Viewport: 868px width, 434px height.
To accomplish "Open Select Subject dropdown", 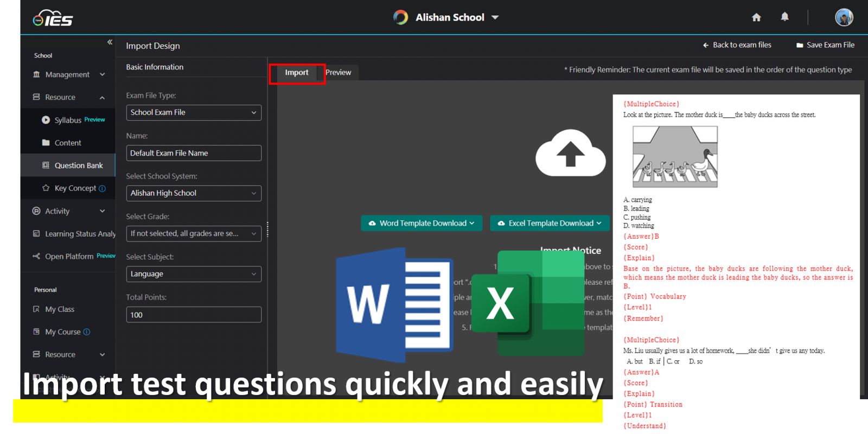I will [x=194, y=274].
